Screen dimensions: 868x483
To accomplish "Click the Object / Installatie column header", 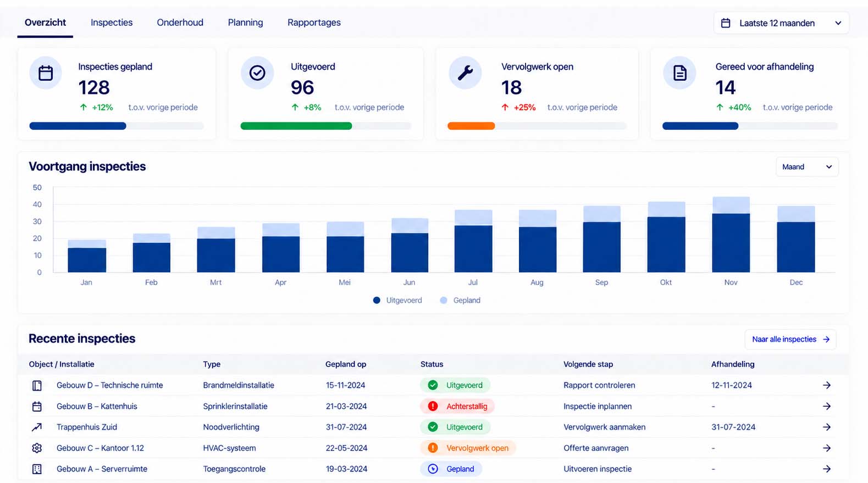I will click(62, 364).
